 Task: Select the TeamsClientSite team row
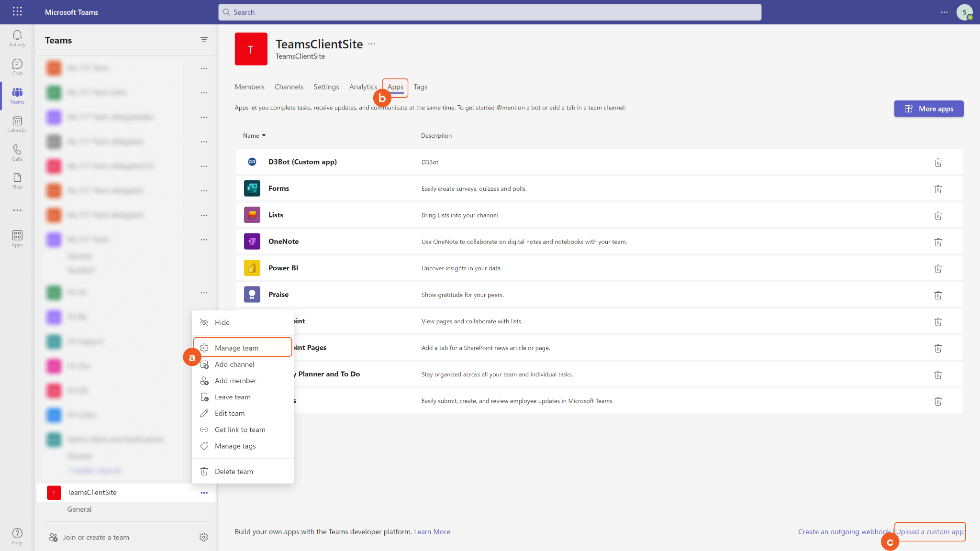point(126,493)
